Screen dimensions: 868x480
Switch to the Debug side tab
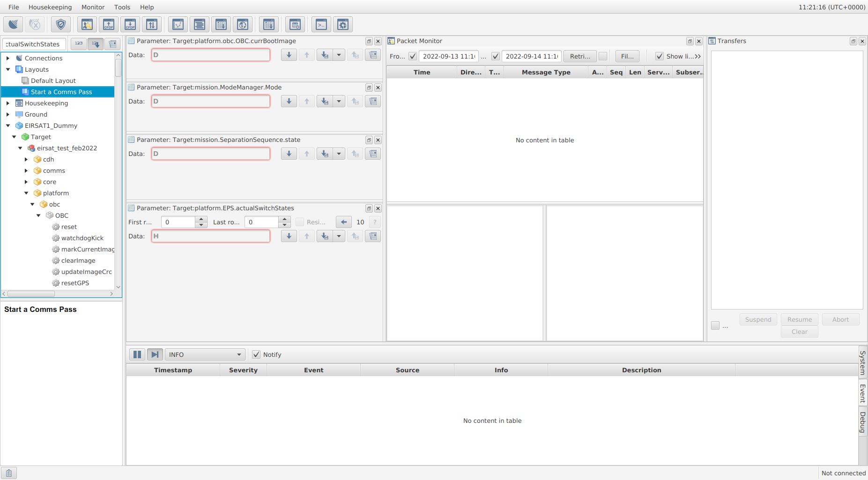(x=863, y=421)
